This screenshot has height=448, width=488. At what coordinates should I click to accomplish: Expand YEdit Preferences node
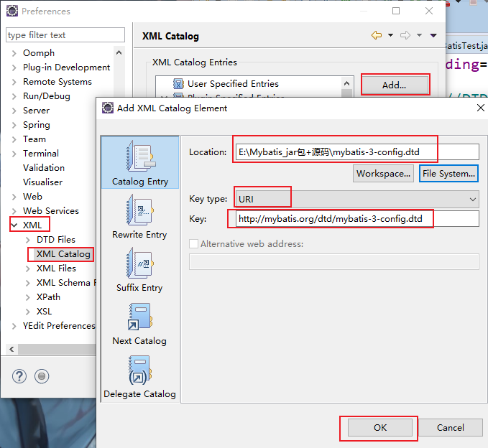pyautogui.click(x=14, y=326)
